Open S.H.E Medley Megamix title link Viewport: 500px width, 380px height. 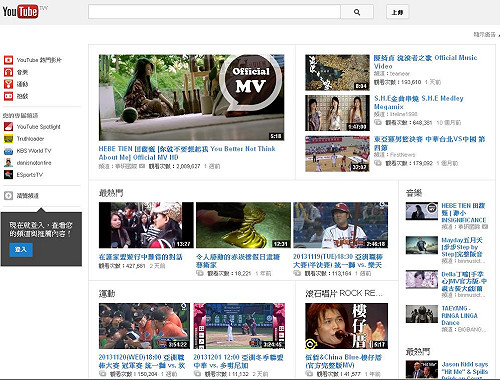(x=419, y=102)
